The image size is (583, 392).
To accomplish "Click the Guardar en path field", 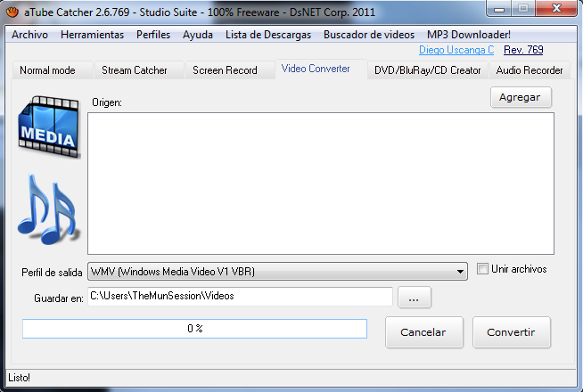I will coord(240,296).
